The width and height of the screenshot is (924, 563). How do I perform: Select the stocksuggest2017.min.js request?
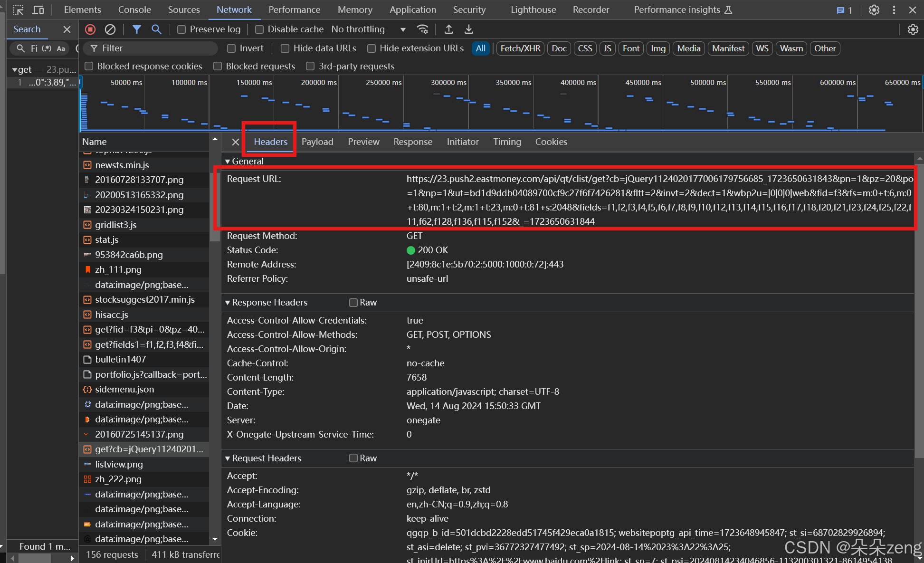144,299
